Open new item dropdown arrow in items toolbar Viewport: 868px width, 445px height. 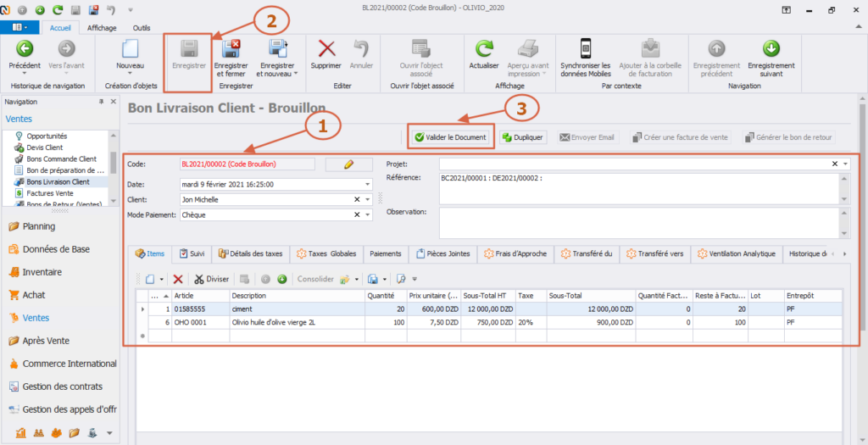(162, 280)
